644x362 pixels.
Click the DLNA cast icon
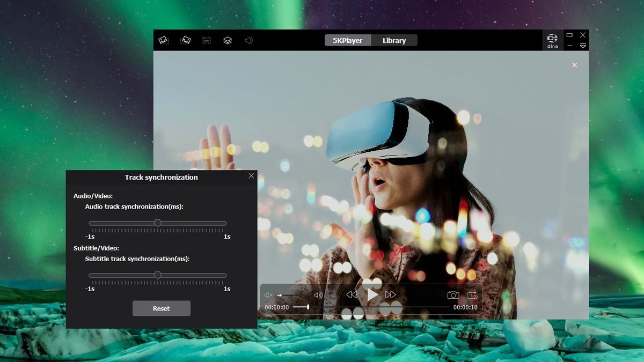[552, 39]
